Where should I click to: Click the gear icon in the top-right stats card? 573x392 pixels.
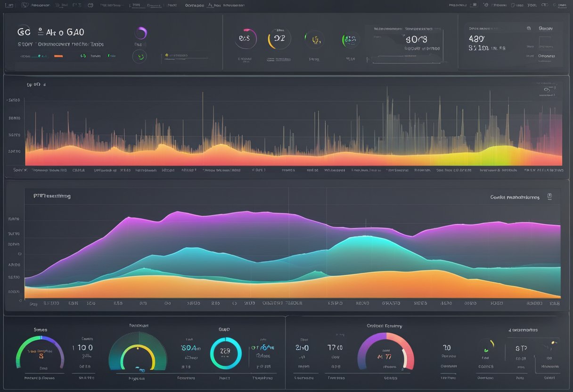click(x=528, y=28)
